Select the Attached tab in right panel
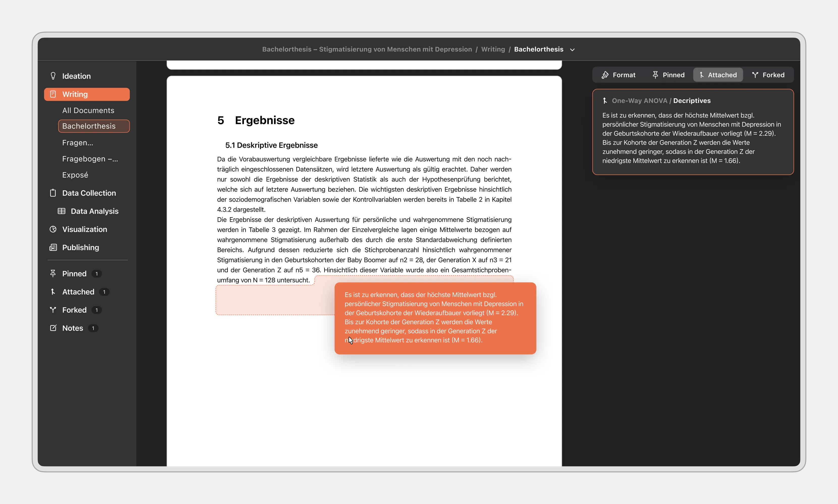The height and width of the screenshot is (504, 838). click(718, 75)
